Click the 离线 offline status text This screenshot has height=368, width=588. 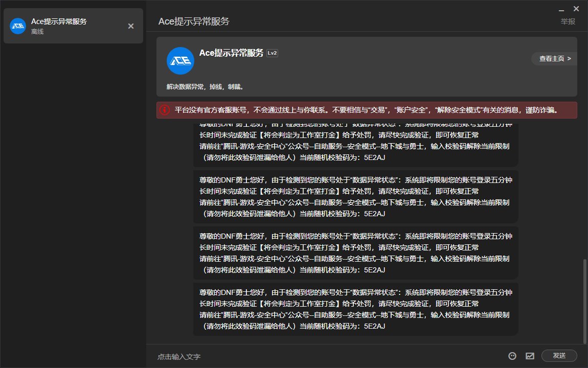[x=37, y=32]
